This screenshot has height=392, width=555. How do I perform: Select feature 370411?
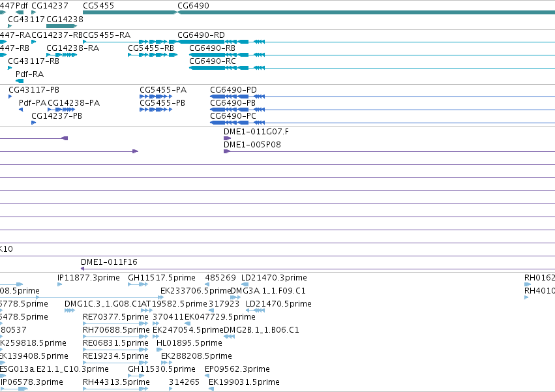168,317
